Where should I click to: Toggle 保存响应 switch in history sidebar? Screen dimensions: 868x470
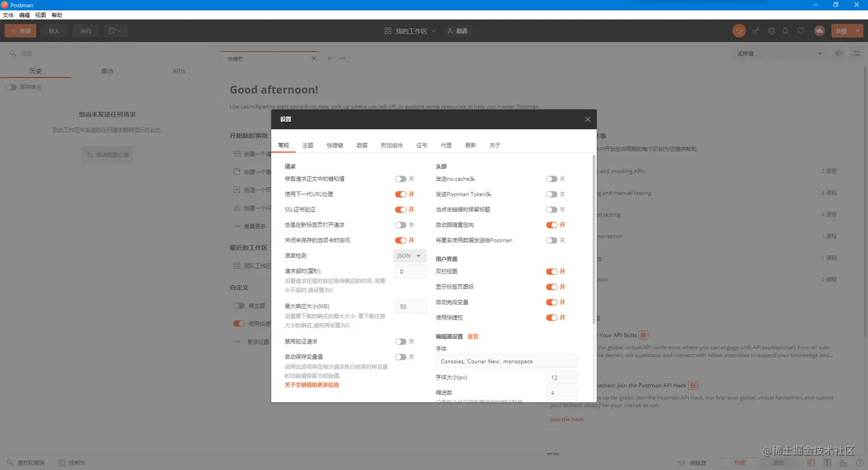(11, 87)
